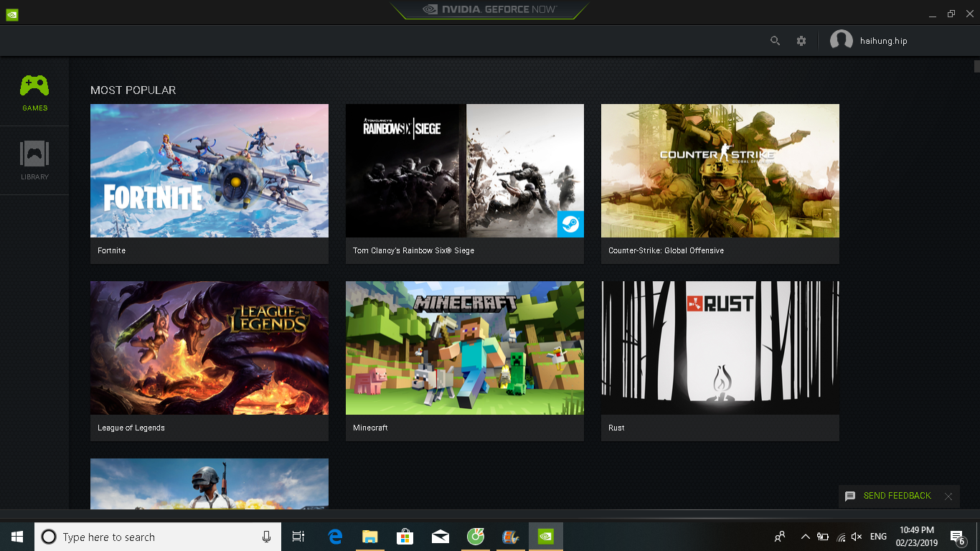Open Microsoft Store from the taskbar
Image resolution: width=980 pixels, height=551 pixels.
(x=405, y=537)
